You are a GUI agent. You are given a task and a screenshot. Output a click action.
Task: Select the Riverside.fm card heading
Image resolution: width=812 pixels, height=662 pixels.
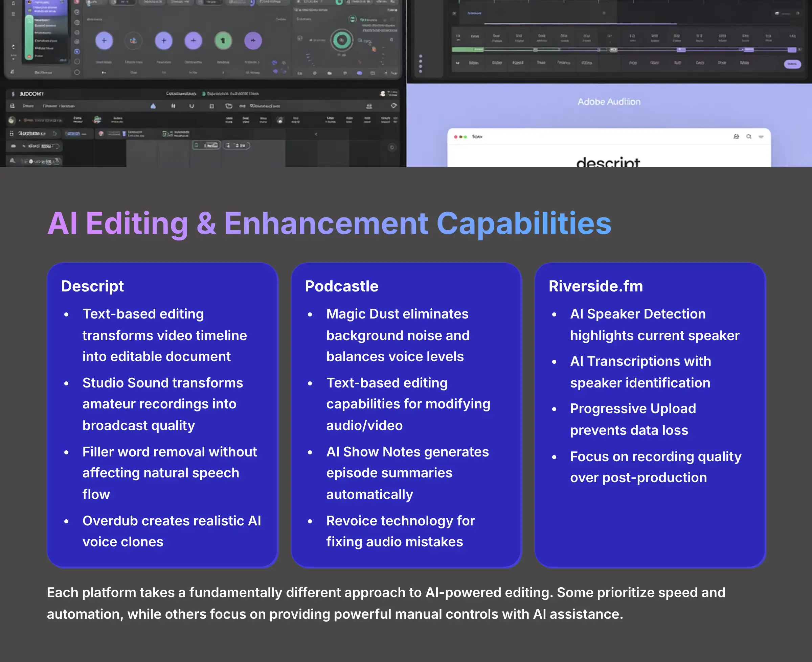[596, 286]
